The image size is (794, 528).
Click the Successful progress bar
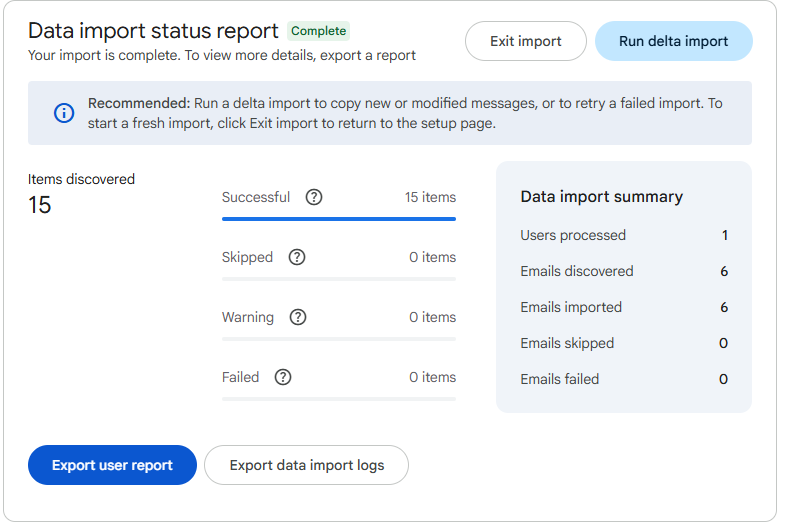coord(339,219)
